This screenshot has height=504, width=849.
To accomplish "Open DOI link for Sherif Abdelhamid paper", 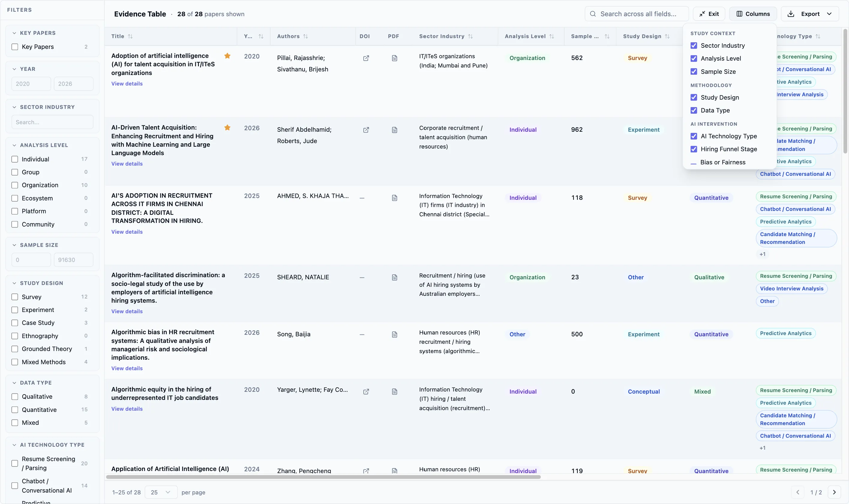I will (366, 130).
